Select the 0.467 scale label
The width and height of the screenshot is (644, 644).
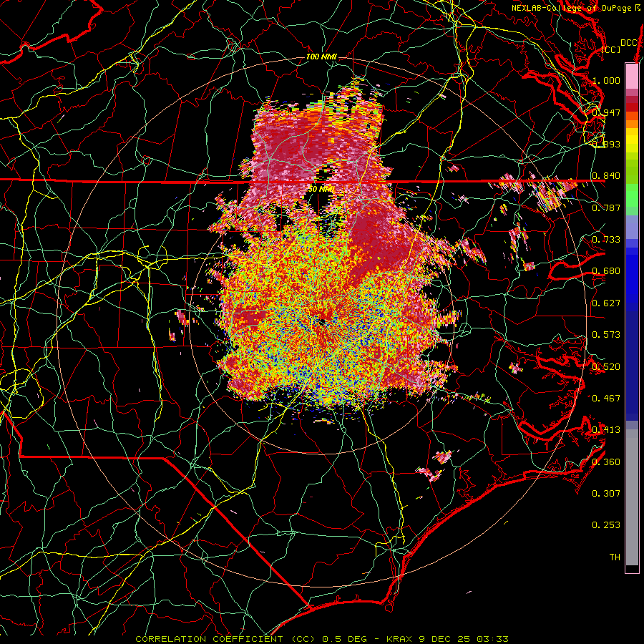tap(606, 399)
